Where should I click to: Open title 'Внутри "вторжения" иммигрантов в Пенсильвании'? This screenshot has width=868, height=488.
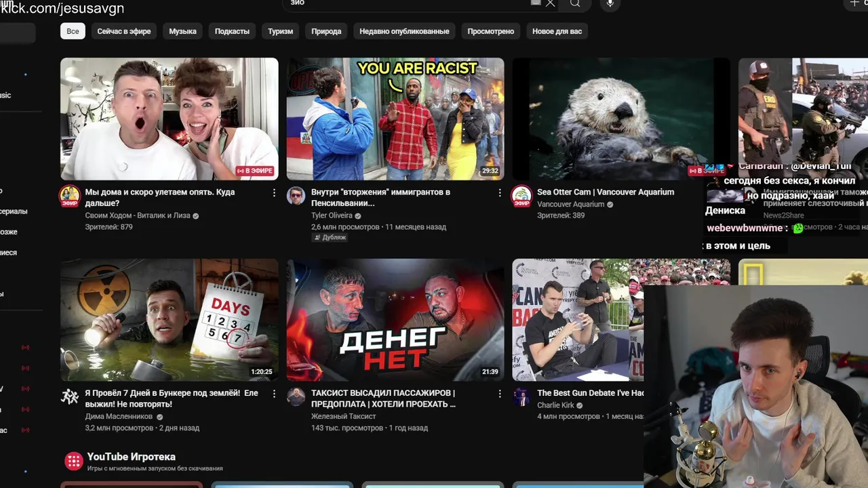click(380, 197)
